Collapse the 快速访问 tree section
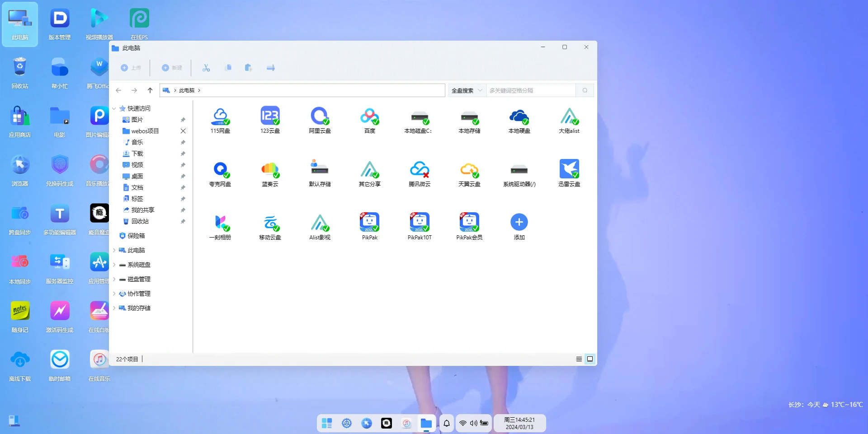 [x=114, y=108]
